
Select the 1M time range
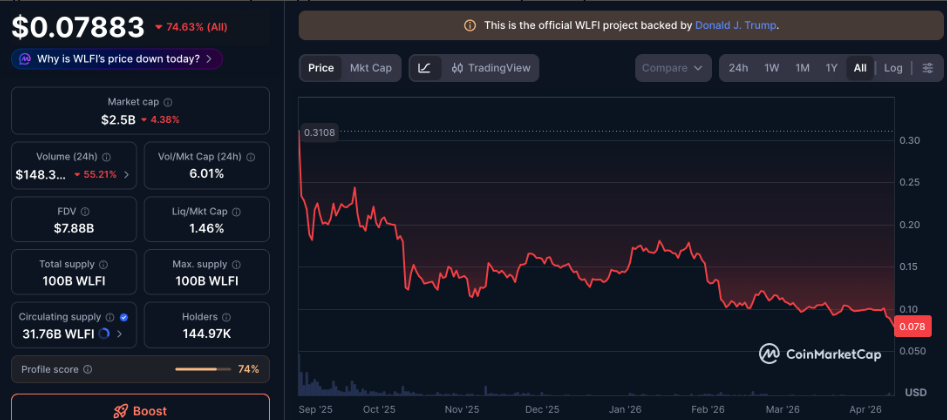[802, 68]
